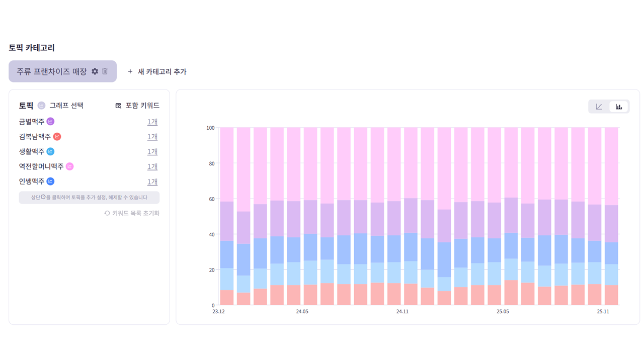
Task: Click the first bar's pink top segment
Action: tap(227, 164)
